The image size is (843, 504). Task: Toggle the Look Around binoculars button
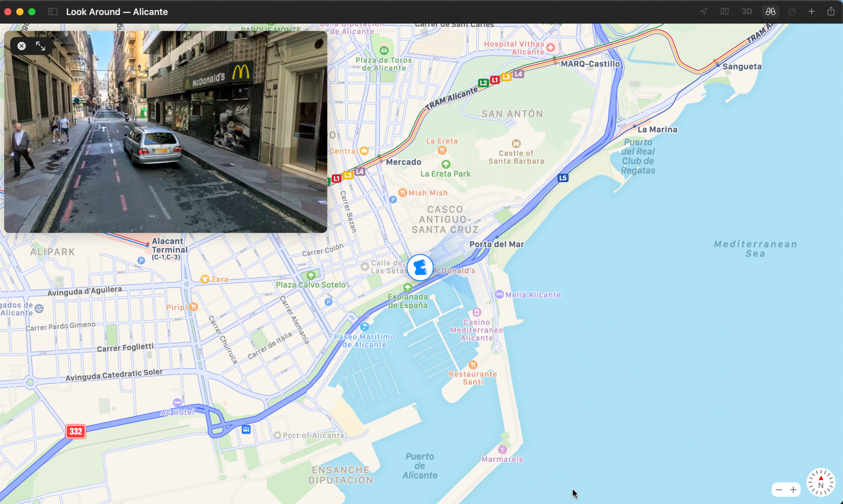(771, 12)
